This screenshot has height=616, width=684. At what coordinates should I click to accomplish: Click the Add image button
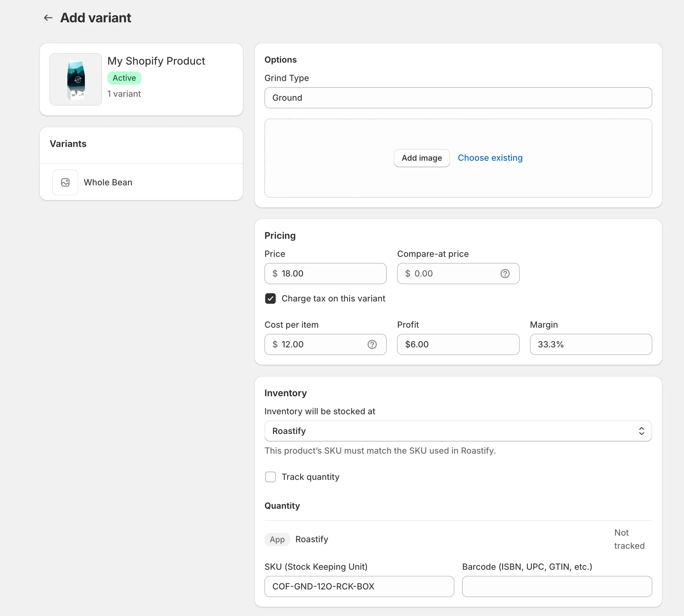pyautogui.click(x=421, y=158)
